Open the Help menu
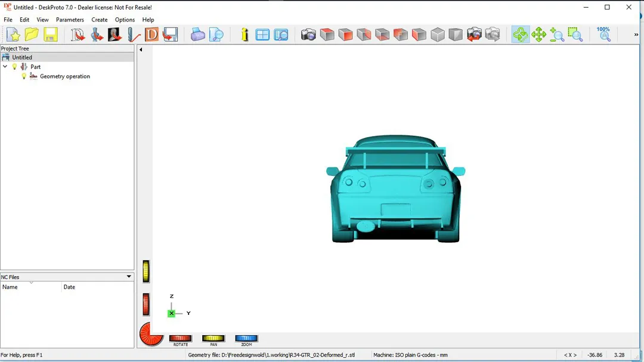Image resolution: width=644 pixels, height=362 pixels. pyautogui.click(x=148, y=20)
